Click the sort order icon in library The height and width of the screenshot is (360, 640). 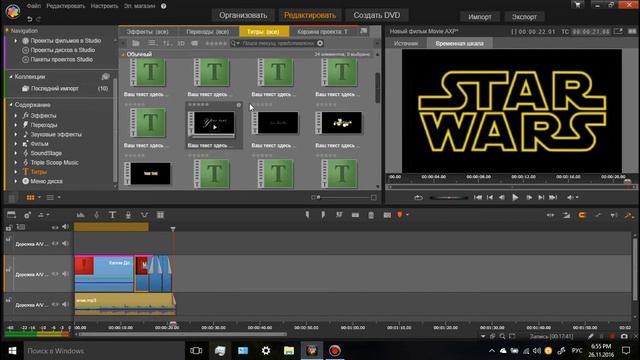click(x=167, y=43)
